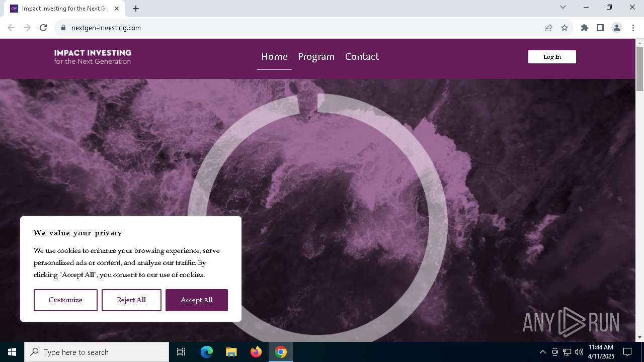Click the page's vertical scrollbar thumb
Image resolution: width=644 pixels, height=362 pixels.
tap(639, 69)
